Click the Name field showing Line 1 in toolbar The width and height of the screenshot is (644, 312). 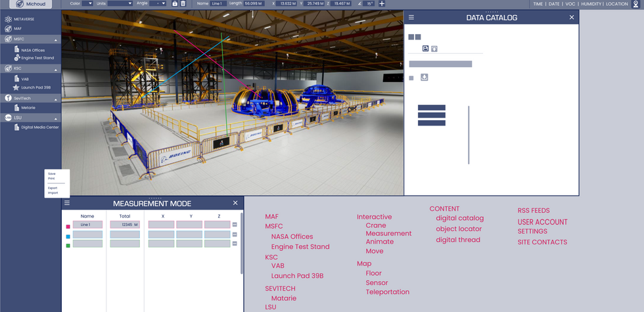click(x=218, y=3)
